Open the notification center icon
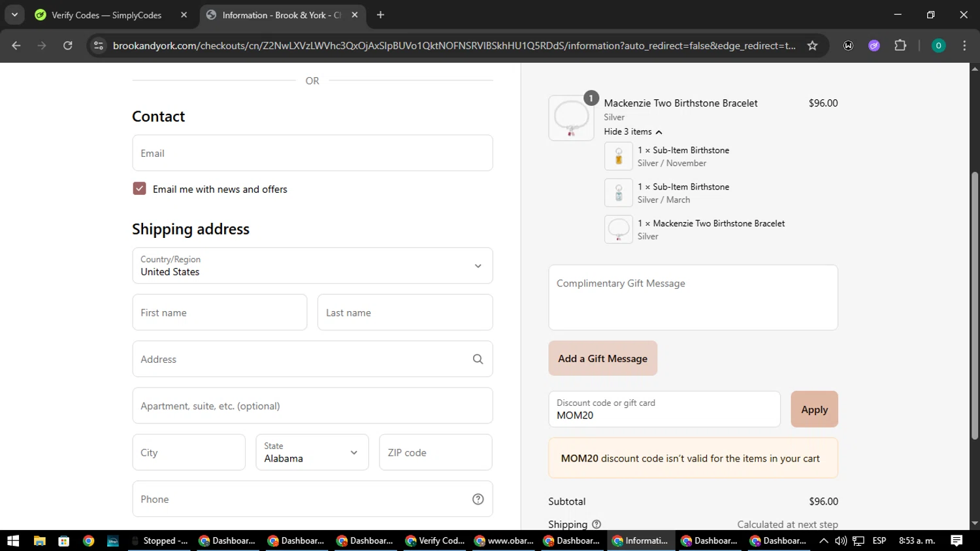This screenshot has height=551, width=980. point(956,541)
